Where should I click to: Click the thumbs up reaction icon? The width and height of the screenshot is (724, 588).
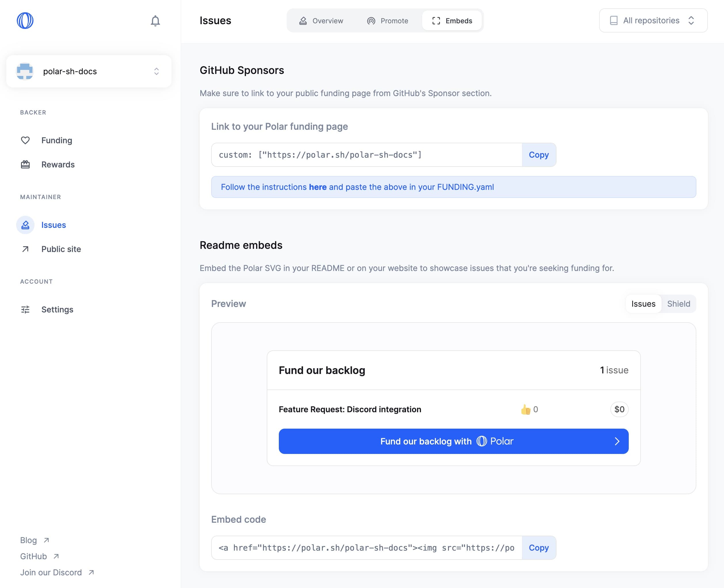pos(525,410)
